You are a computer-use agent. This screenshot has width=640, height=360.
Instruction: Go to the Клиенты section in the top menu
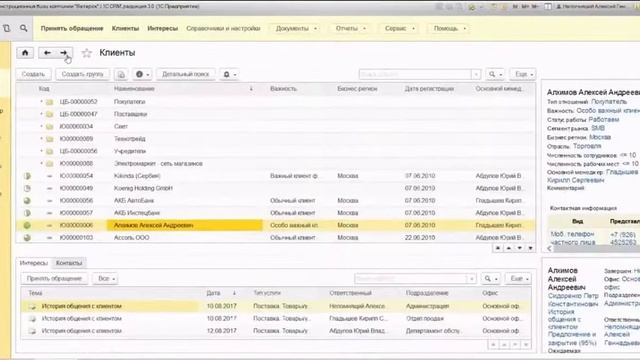tap(125, 28)
